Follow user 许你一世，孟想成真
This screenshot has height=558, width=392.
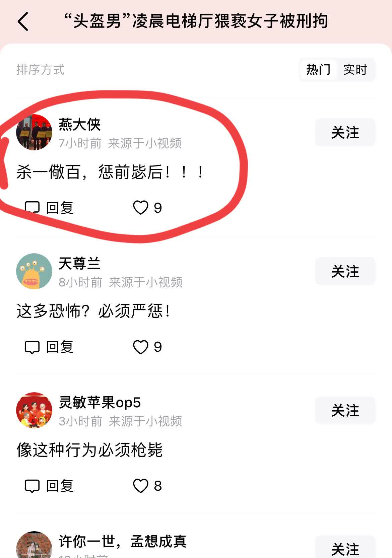coord(345,548)
